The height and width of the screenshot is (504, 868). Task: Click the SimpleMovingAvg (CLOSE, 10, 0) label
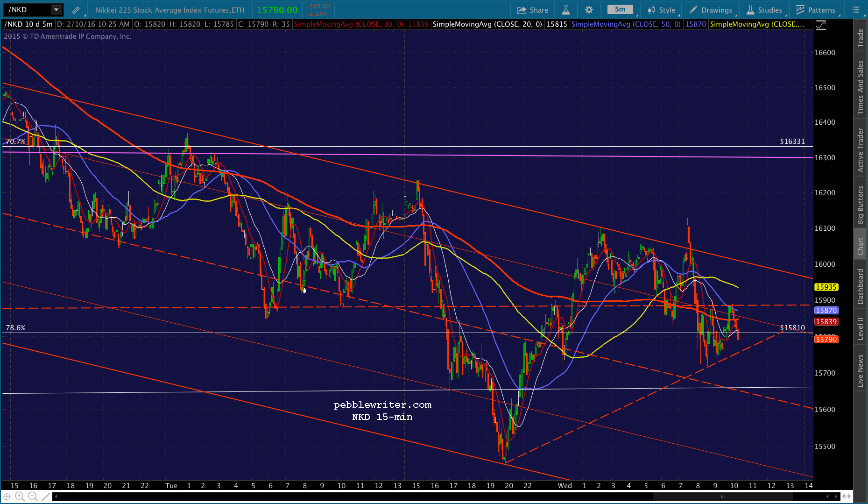tap(349, 24)
